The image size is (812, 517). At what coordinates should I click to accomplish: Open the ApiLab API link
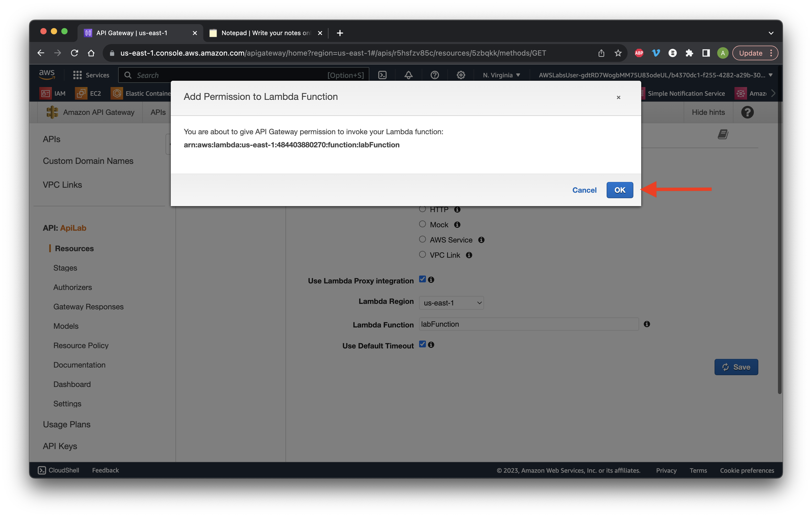pyautogui.click(x=73, y=228)
